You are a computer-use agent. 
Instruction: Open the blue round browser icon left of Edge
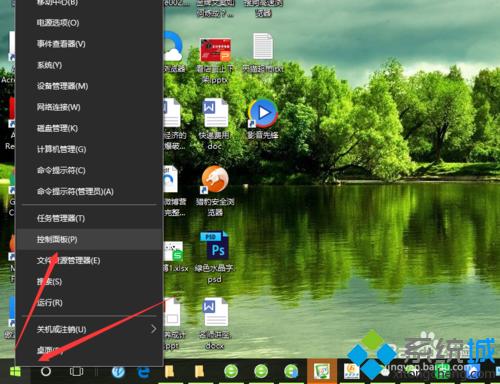[x=118, y=371]
